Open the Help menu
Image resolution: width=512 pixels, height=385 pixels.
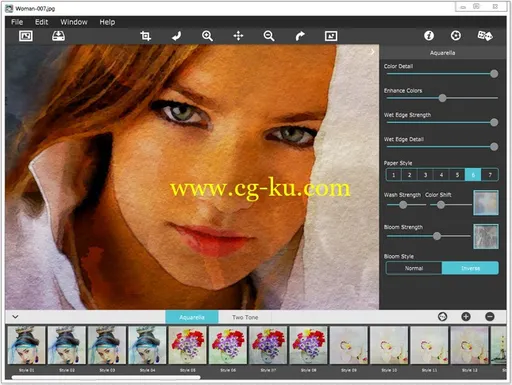click(x=107, y=22)
